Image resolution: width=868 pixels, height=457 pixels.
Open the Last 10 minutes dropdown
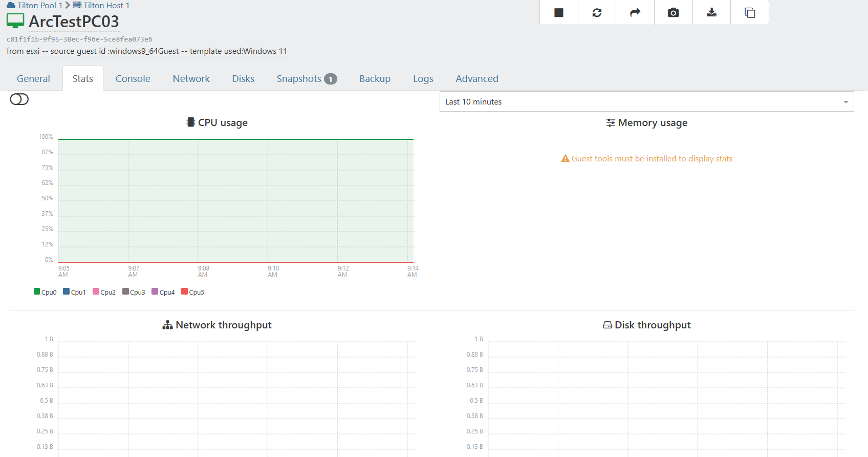tap(646, 102)
